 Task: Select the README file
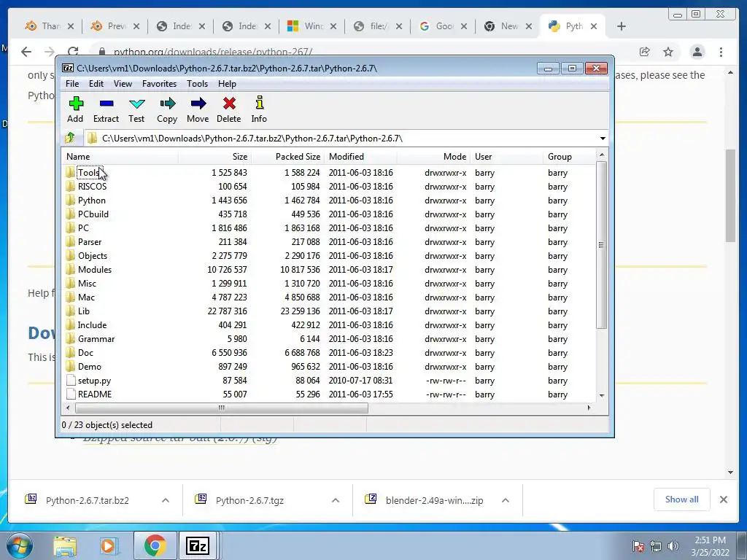[x=94, y=394]
